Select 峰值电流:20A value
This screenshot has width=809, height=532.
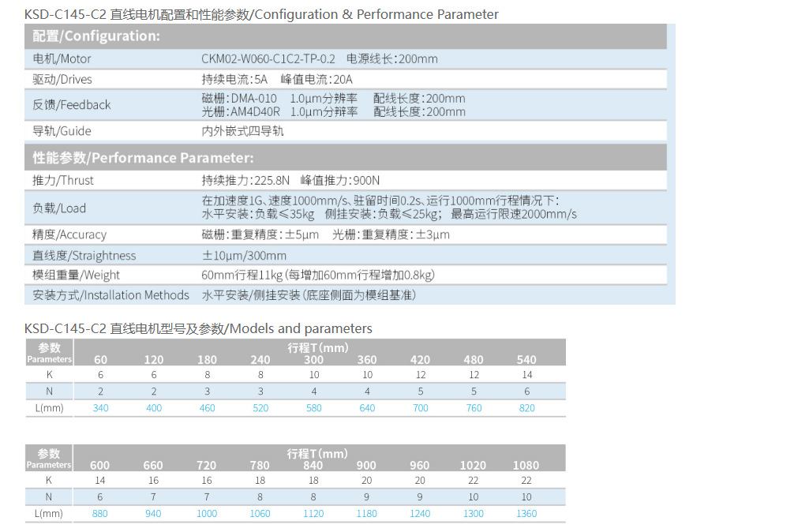coord(316,80)
